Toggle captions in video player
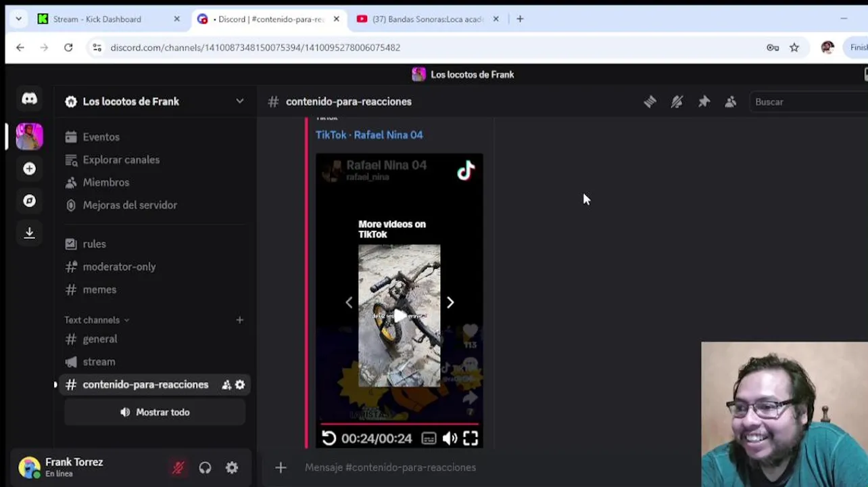868x487 pixels. (429, 438)
